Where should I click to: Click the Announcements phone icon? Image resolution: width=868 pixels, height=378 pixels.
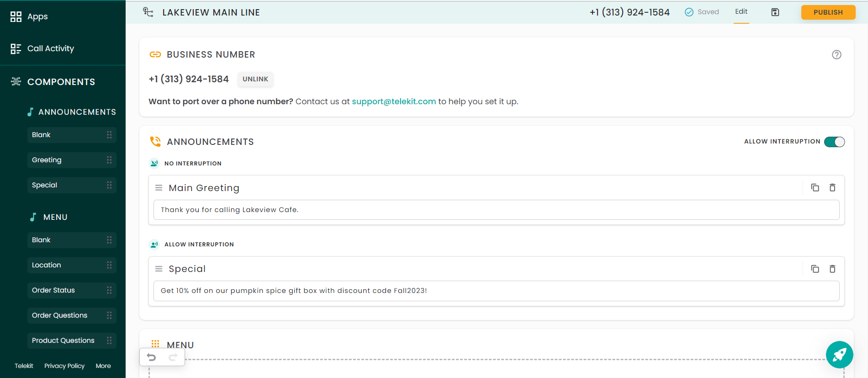[x=155, y=142]
